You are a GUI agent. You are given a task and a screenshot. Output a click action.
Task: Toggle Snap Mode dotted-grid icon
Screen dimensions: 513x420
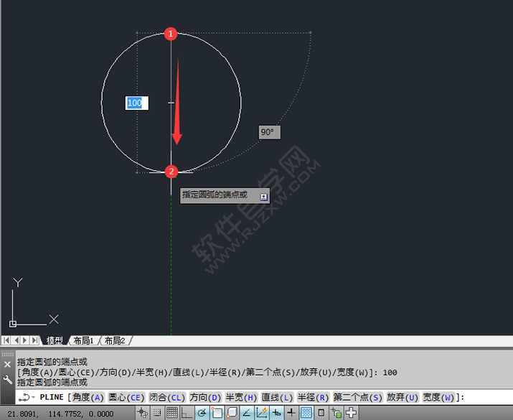pyautogui.click(x=157, y=413)
